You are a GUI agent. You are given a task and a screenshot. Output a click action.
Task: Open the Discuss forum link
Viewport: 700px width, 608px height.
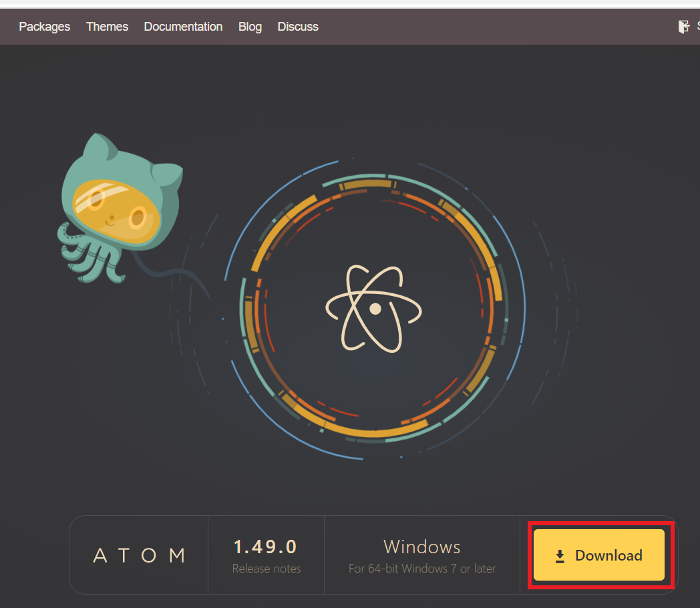298,27
